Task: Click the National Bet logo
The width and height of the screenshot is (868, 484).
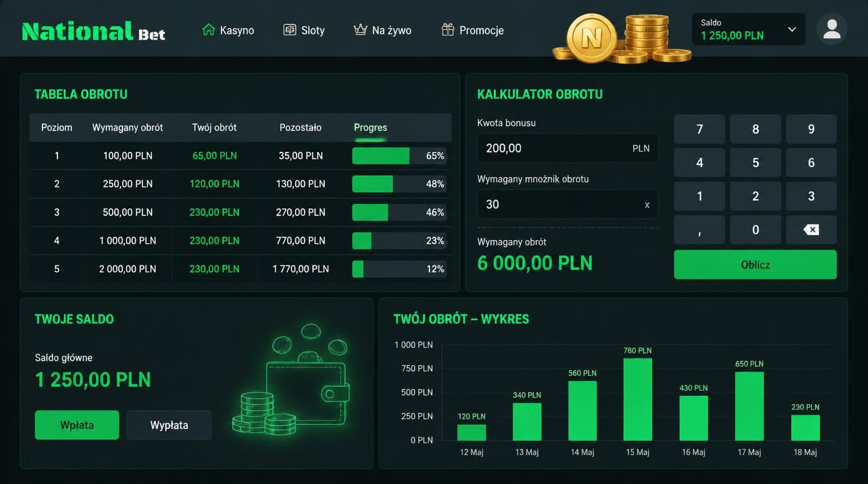Action: (x=93, y=31)
